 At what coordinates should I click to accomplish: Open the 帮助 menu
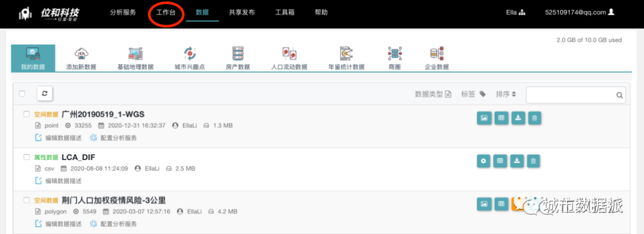321,13
